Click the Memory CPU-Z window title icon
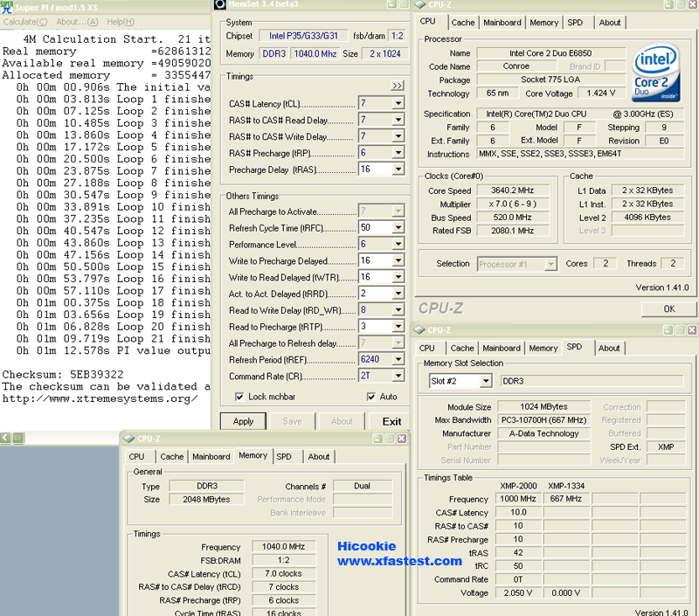The height and width of the screenshot is (616, 699). pyautogui.click(x=128, y=439)
